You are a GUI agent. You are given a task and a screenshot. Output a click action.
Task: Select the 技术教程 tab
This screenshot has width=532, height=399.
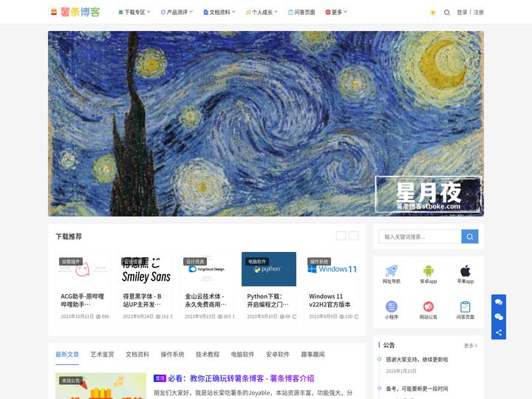tap(208, 354)
